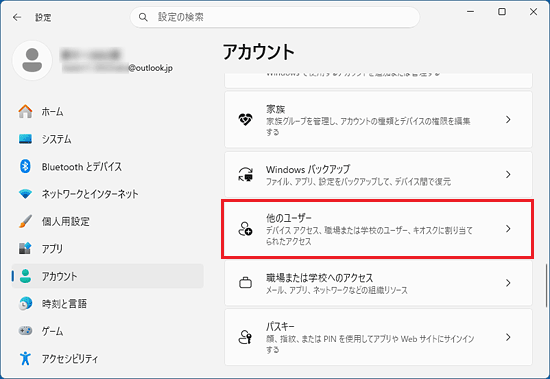Click the 他のユーザー add-person icon
The image size is (550, 379).
pos(245,229)
